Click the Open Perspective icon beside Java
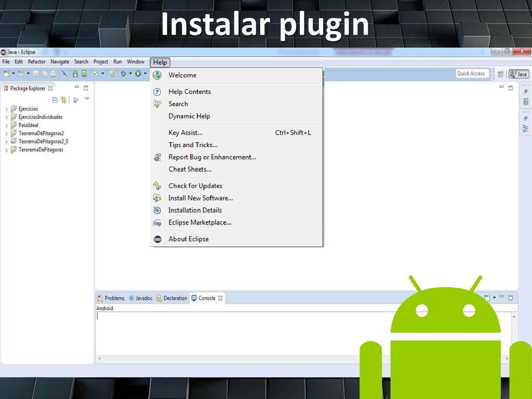This screenshot has height=399, width=532. (x=500, y=74)
